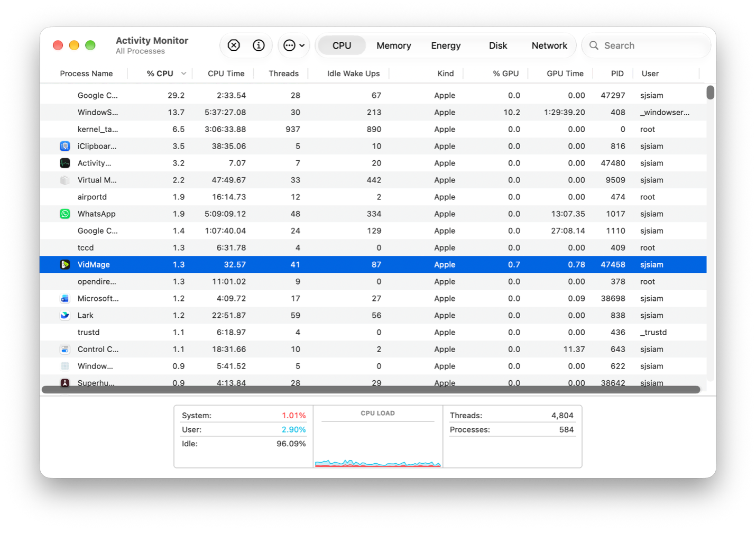Click the Window Manager process icon
756x533 pixels.
coord(65,366)
